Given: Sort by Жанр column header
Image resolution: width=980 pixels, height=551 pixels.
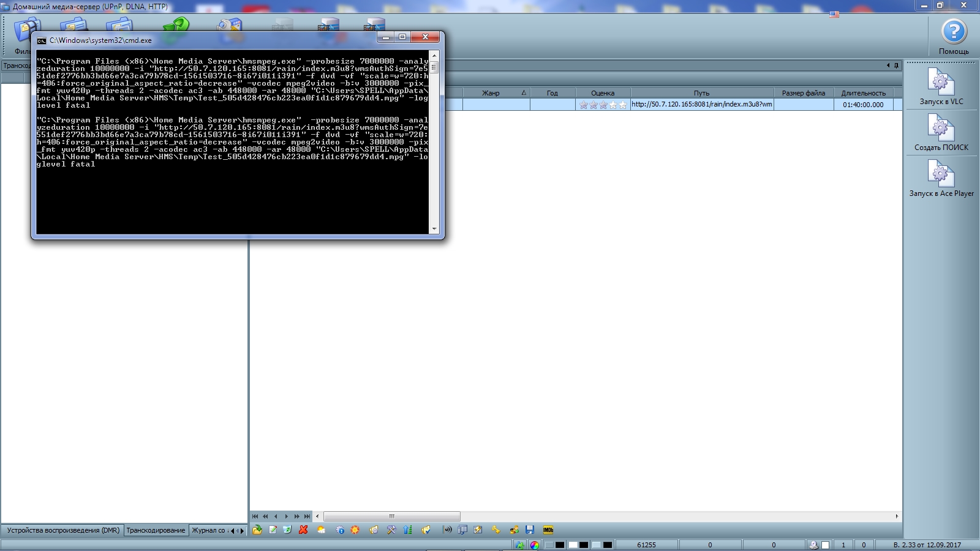Looking at the screenshot, I should [x=491, y=93].
